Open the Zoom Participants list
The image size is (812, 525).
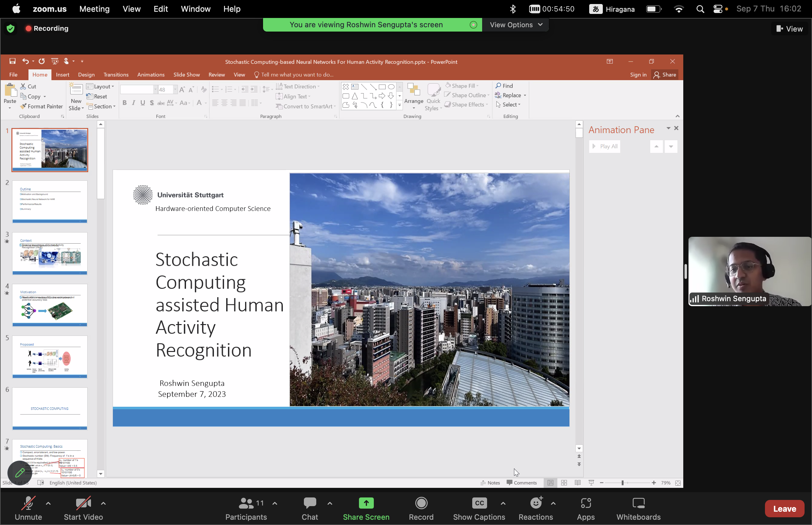coord(246,509)
